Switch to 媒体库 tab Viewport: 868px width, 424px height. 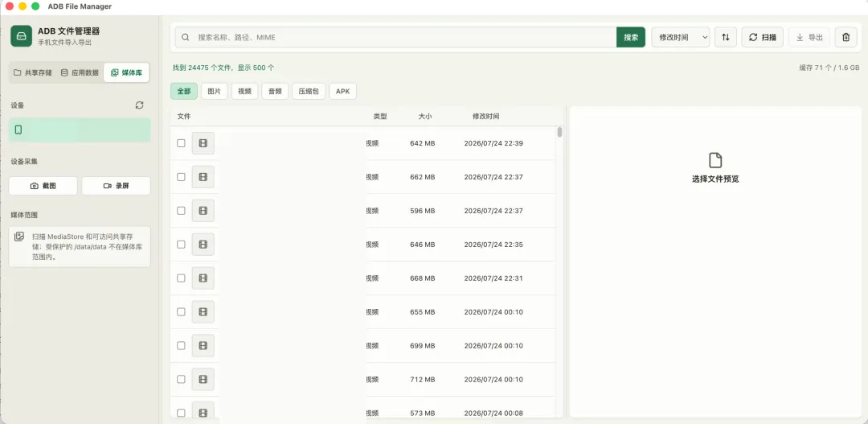click(126, 72)
